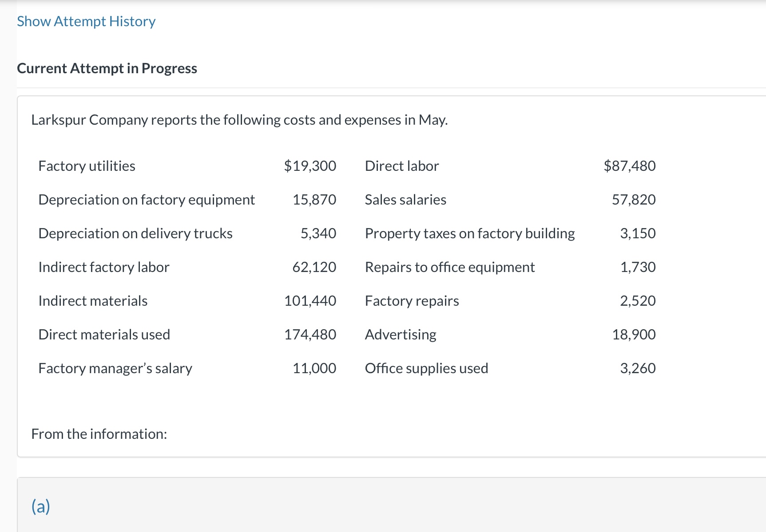Click the Factory repairs label
The image size is (766, 532).
click(x=412, y=301)
